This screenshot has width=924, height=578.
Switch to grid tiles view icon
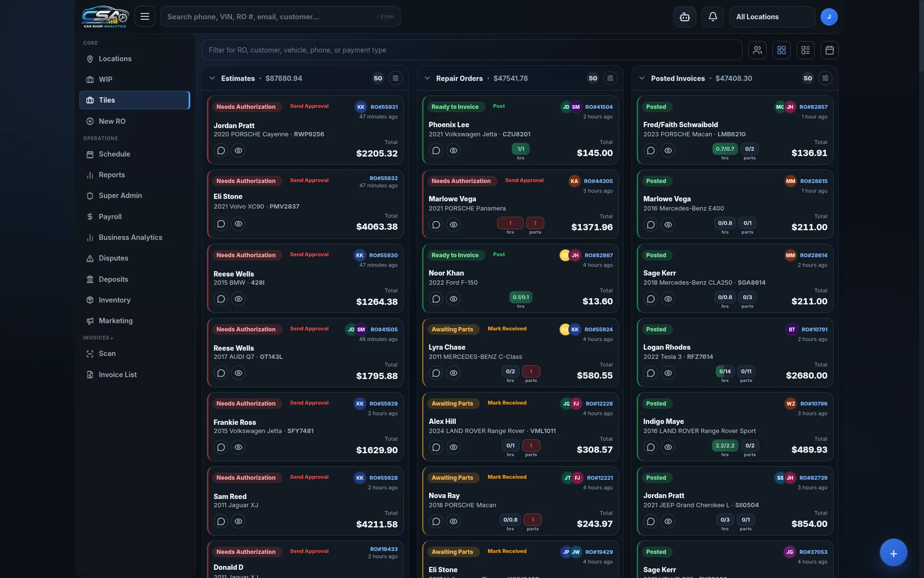[782, 50]
